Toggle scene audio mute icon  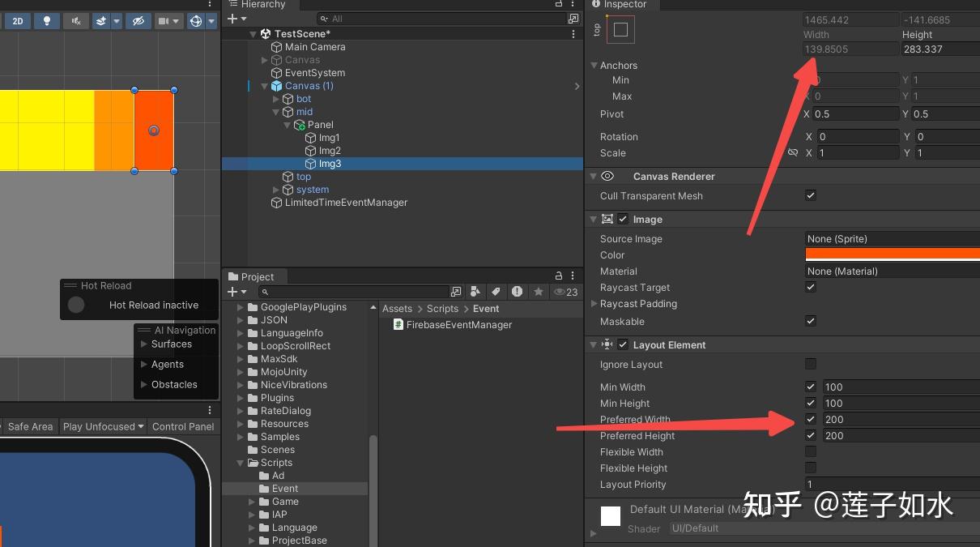(x=76, y=21)
